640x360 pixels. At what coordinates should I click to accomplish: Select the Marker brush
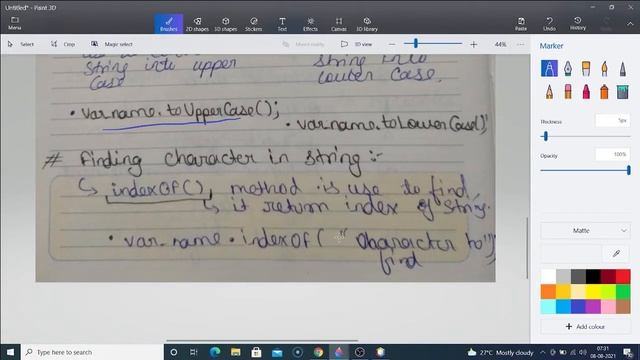pyautogui.click(x=549, y=69)
